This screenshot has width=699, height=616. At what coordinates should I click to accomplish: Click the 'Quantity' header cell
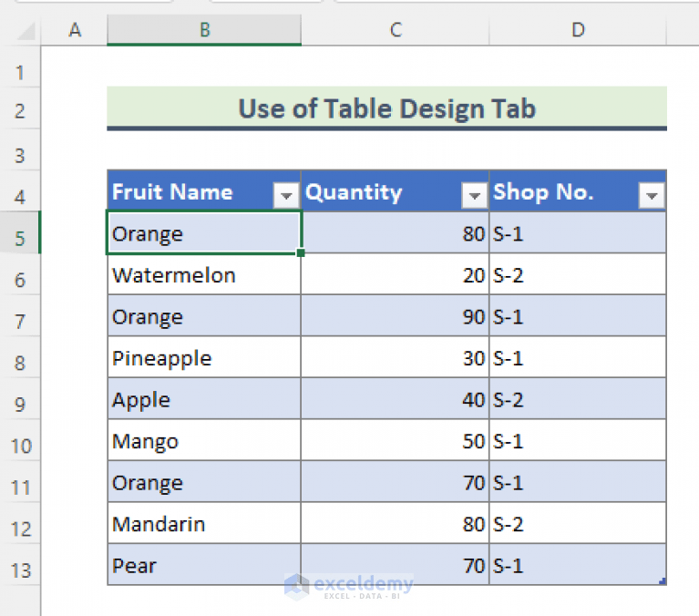(x=395, y=190)
